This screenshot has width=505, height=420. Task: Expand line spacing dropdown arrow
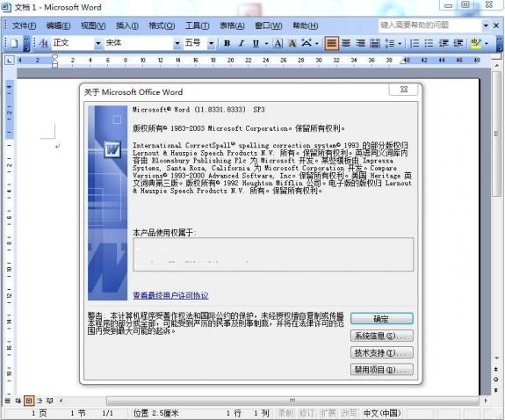click(400, 44)
